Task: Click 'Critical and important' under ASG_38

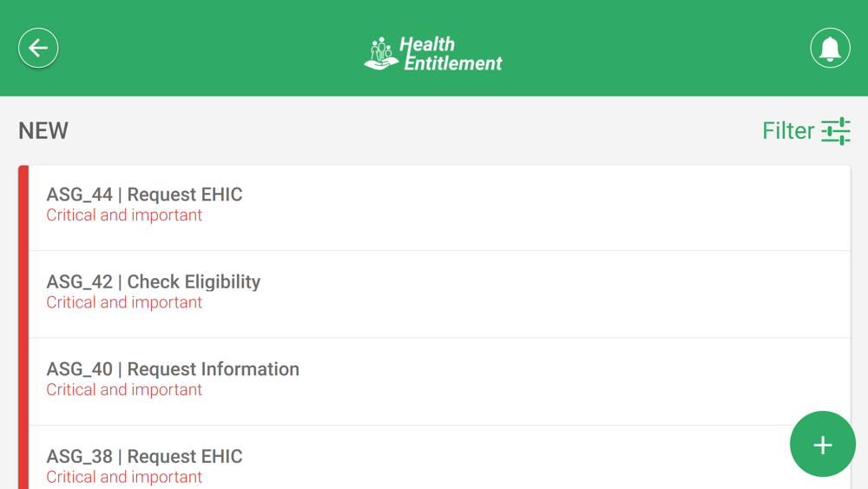Action: [x=124, y=477]
